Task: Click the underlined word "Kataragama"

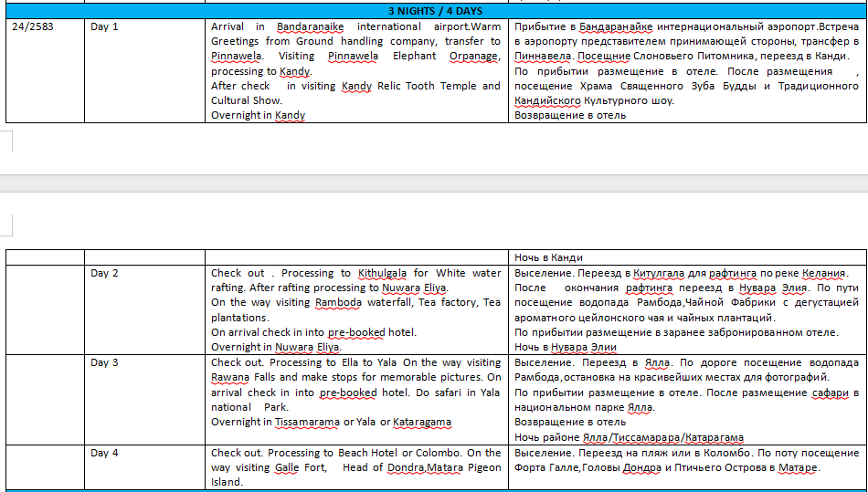Action: click(421, 422)
